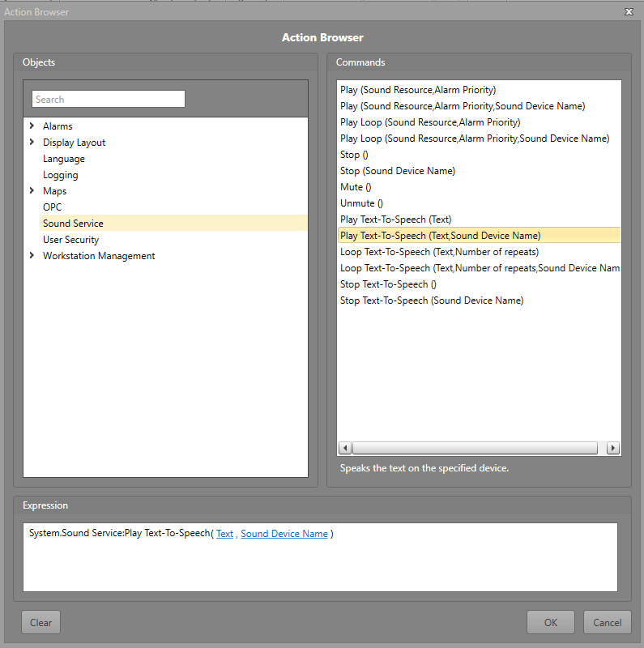Expand the Alarms tree node
Viewport: 644px width, 648px height.
[32, 126]
